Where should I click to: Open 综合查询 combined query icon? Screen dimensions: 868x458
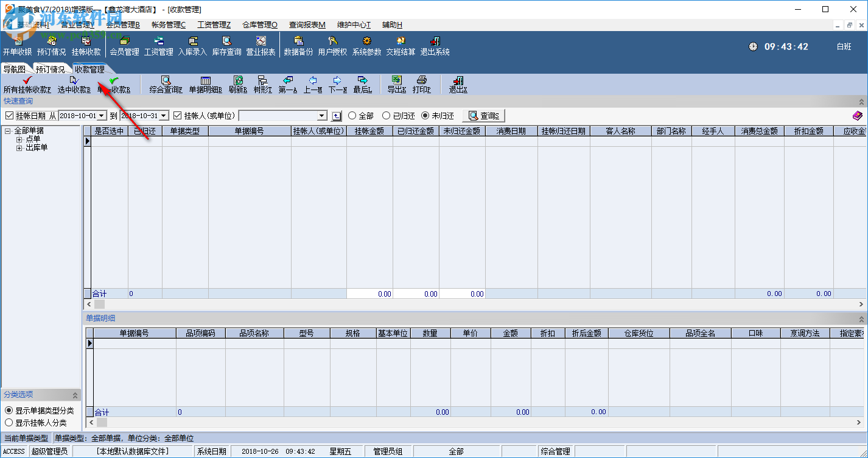click(166, 85)
